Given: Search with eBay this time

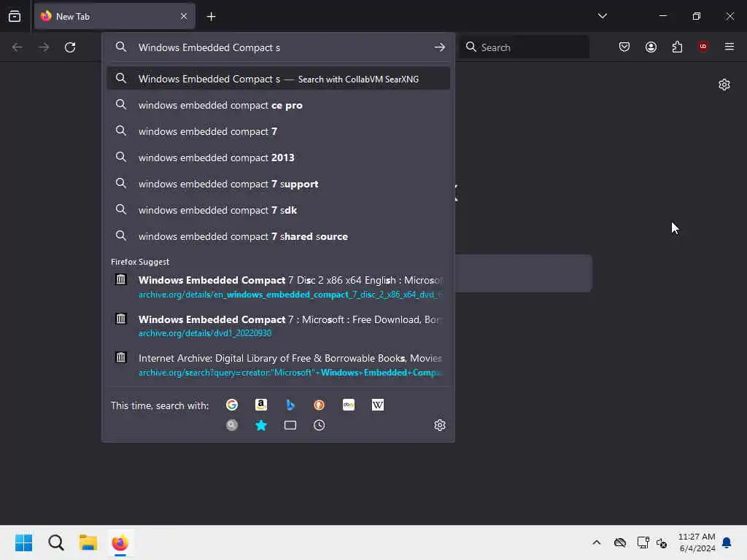Looking at the screenshot, I should pos(349,405).
